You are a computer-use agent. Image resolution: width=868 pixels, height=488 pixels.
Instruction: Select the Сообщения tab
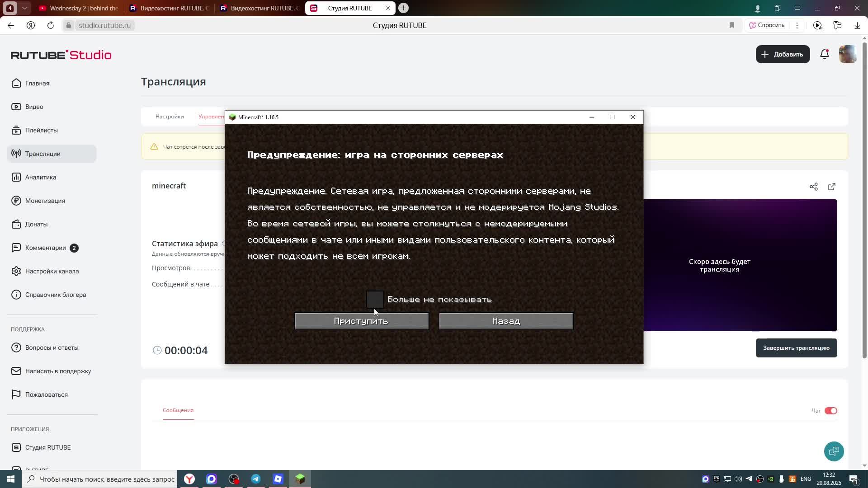point(178,410)
